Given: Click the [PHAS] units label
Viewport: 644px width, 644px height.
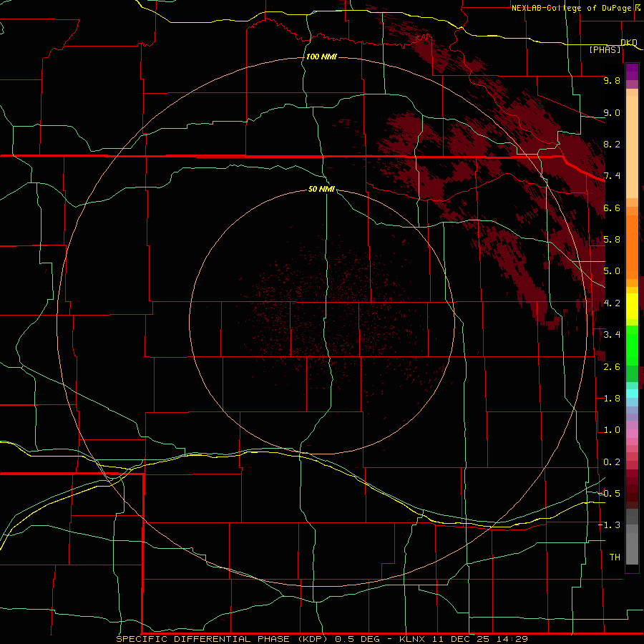Looking at the screenshot, I should pos(605,49).
